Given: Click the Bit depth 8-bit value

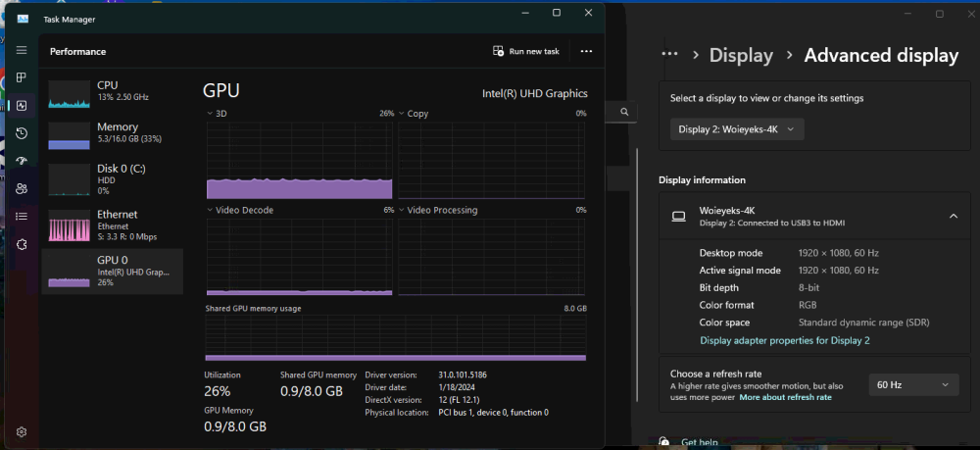Looking at the screenshot, I should [808, 288].
